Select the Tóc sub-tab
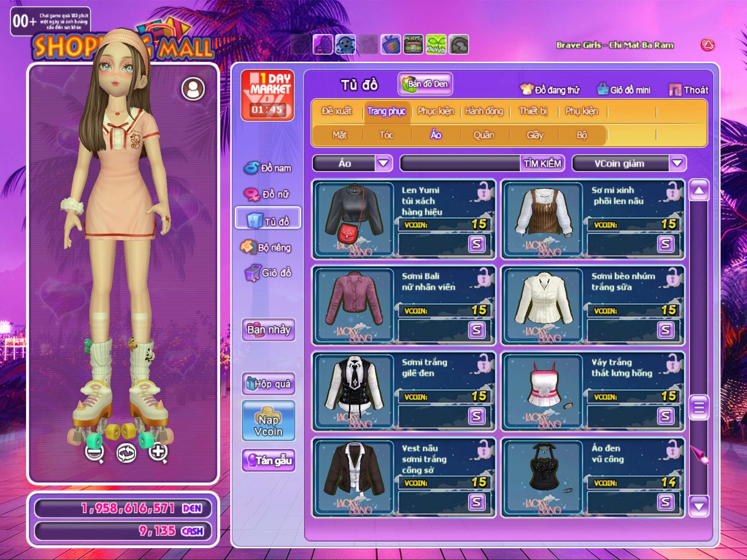747x560 pixels. [387, 135]
